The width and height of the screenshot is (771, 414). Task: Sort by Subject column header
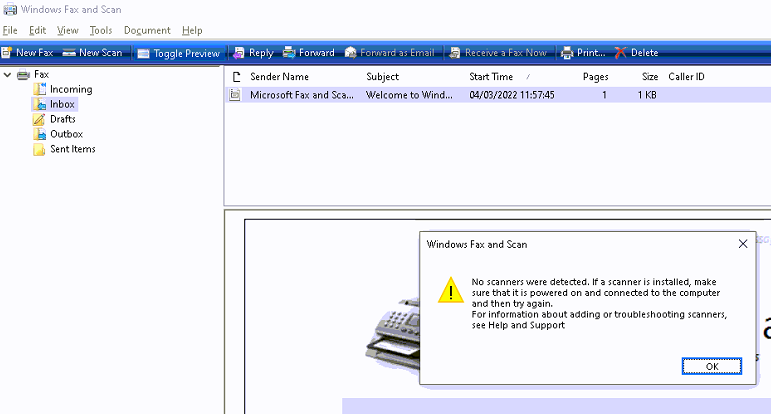(383, 77)
